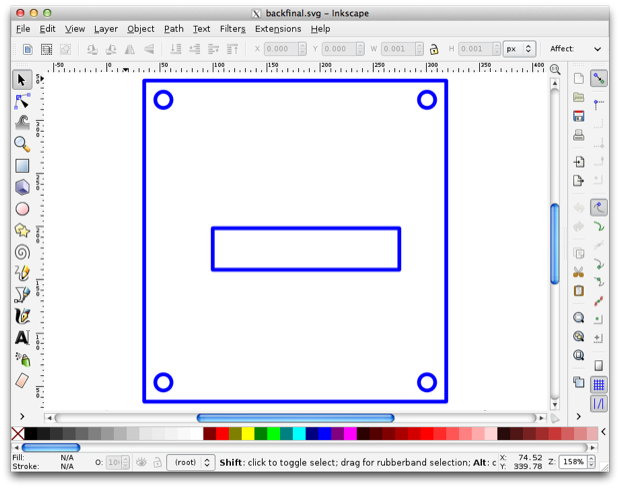Activate the Text tool
The height and width of the screenshot is (488, 620).
click(x=22, y=338)
